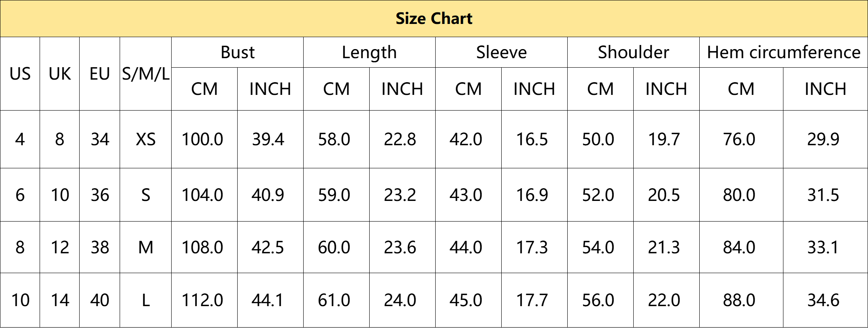Click the UK column header
Viewport: 868px width, 328px height.
tap(60, 74)
